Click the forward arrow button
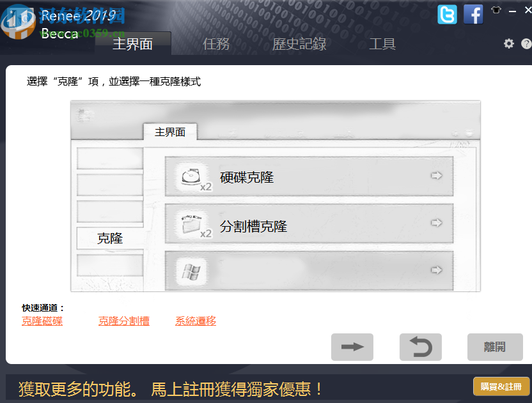The image size is (532, 403). [352, 347]
